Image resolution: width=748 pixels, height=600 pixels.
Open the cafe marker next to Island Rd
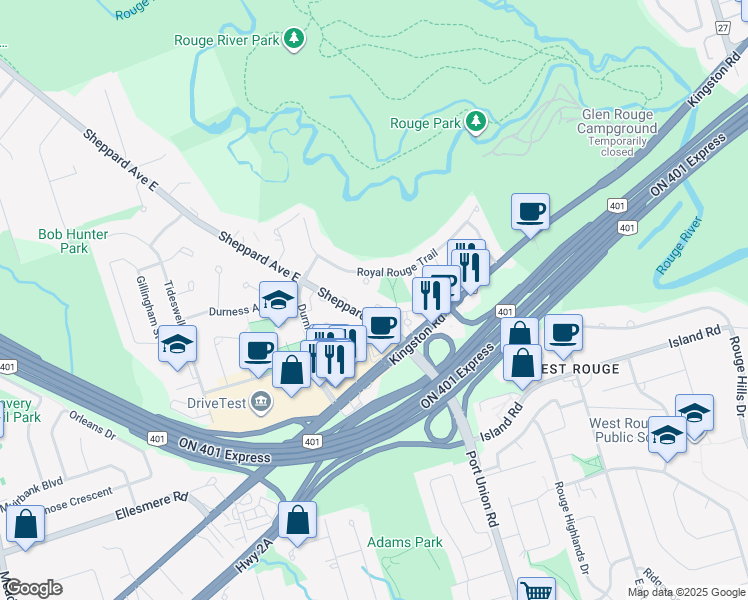point(563,336)
